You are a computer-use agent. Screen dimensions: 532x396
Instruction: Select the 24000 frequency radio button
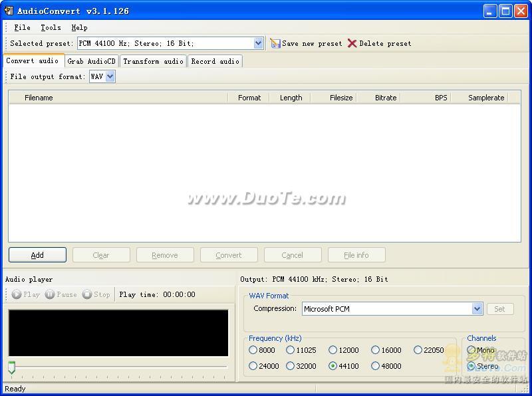(x=253, y=366)
